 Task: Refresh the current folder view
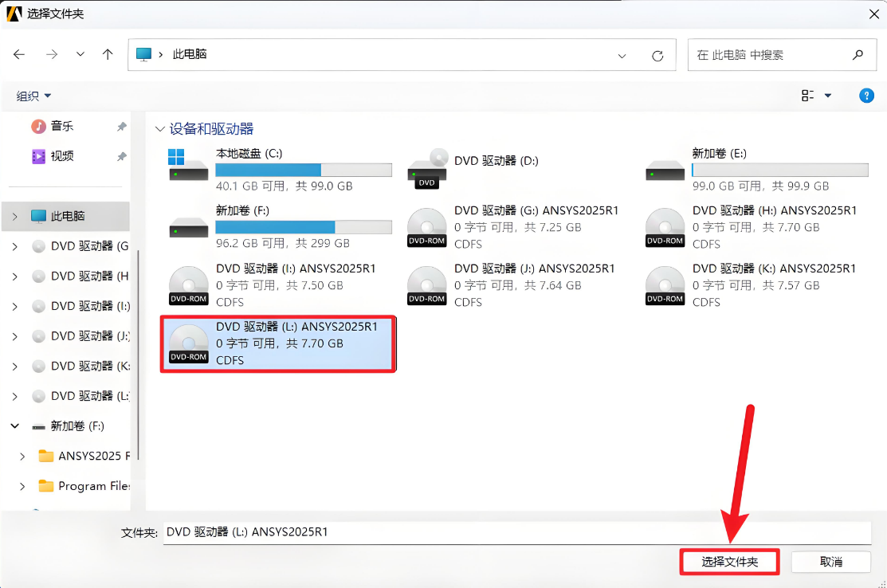657,56
